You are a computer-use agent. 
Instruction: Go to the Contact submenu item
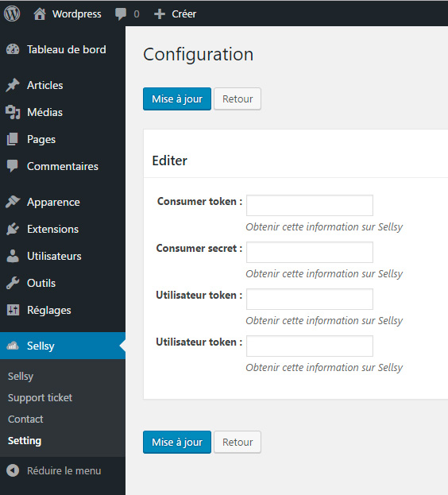coord(25,420)
